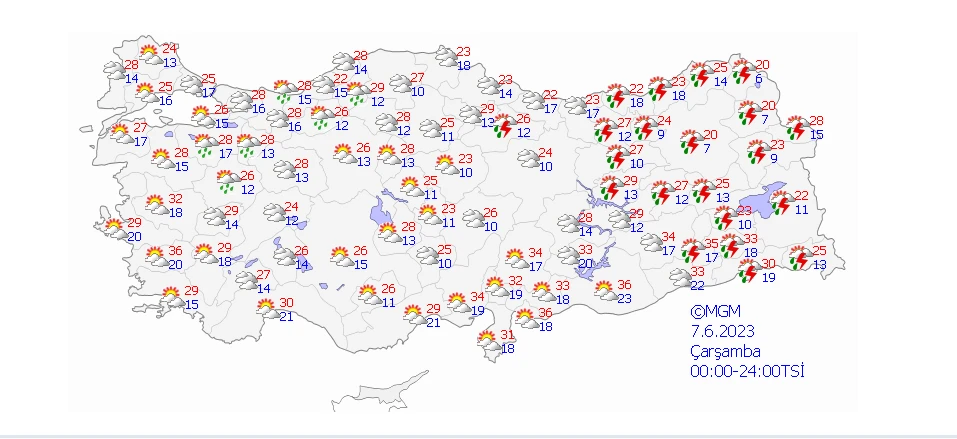Pick the partly sunny icon at 27/17

(121, 134)
